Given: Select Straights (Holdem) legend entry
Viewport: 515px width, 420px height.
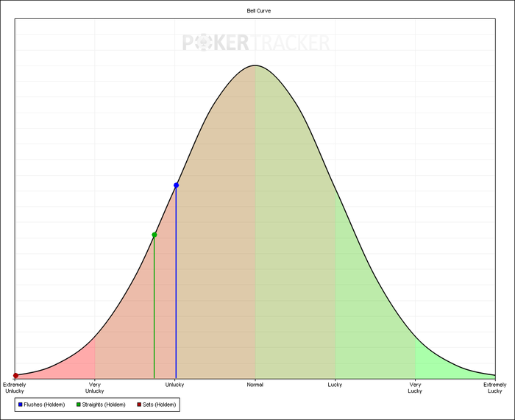Looking at the screenshot, I should [101, 405].
